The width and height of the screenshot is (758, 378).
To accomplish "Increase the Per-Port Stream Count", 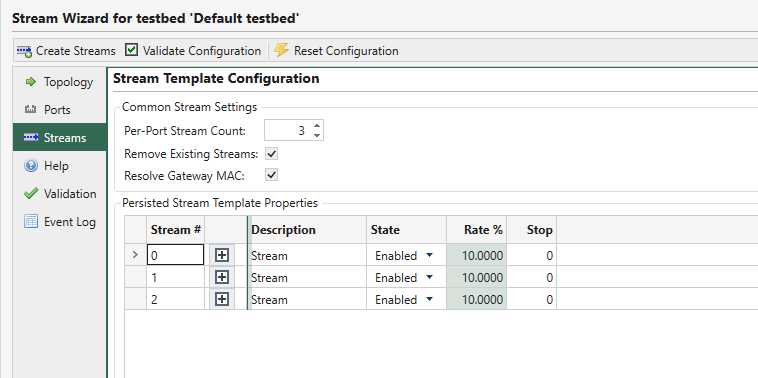I will pyautogui.click(x=317, y=127).
